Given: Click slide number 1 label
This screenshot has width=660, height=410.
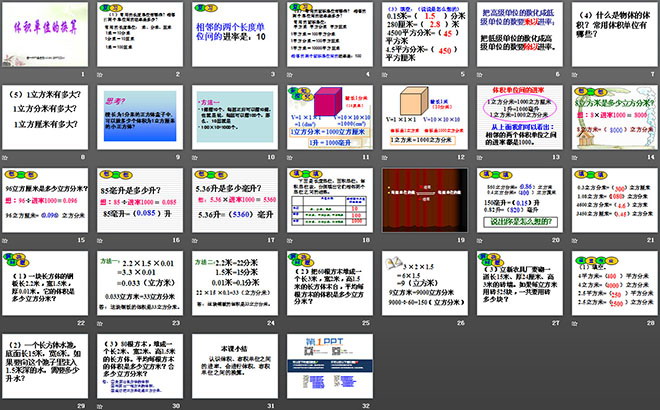Looking at the screenshot, I should (83, 74).
